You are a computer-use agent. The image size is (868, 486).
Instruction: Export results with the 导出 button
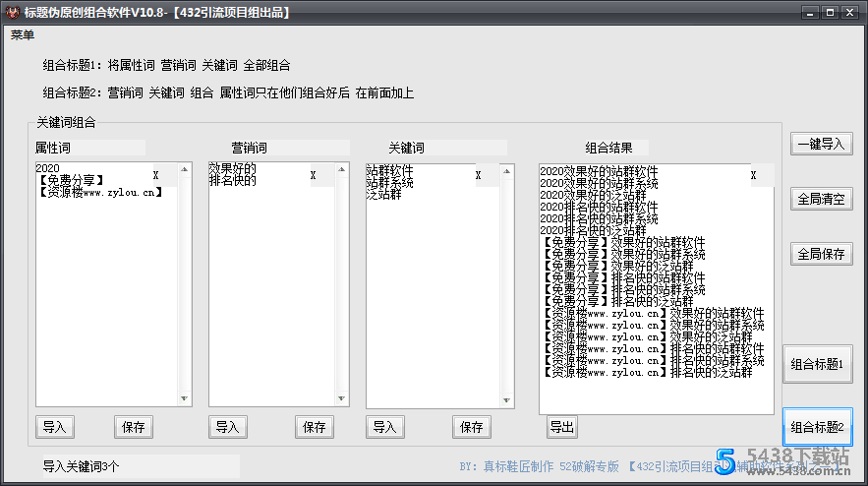click(x=562, y=427)
